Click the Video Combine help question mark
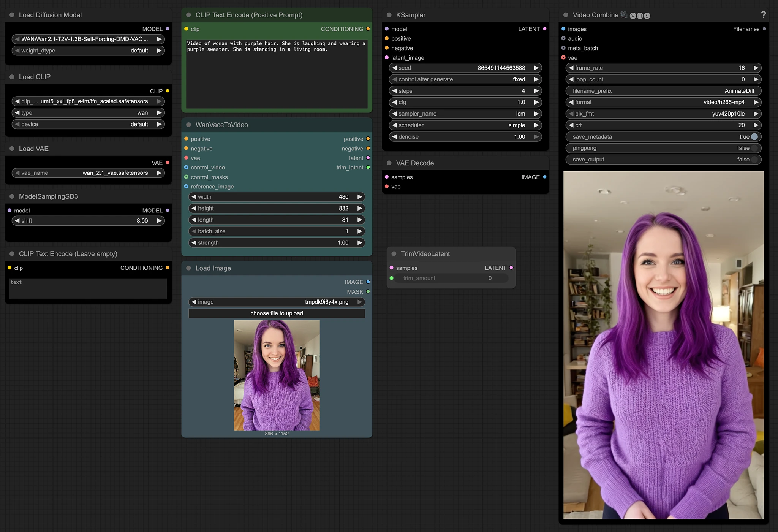The image size is (778, 532). (x=763, y=15)
